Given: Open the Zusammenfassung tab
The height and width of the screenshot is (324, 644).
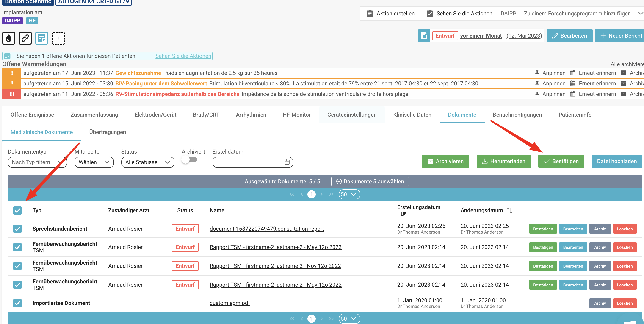Looking at the screenshot, I should 94,115.
